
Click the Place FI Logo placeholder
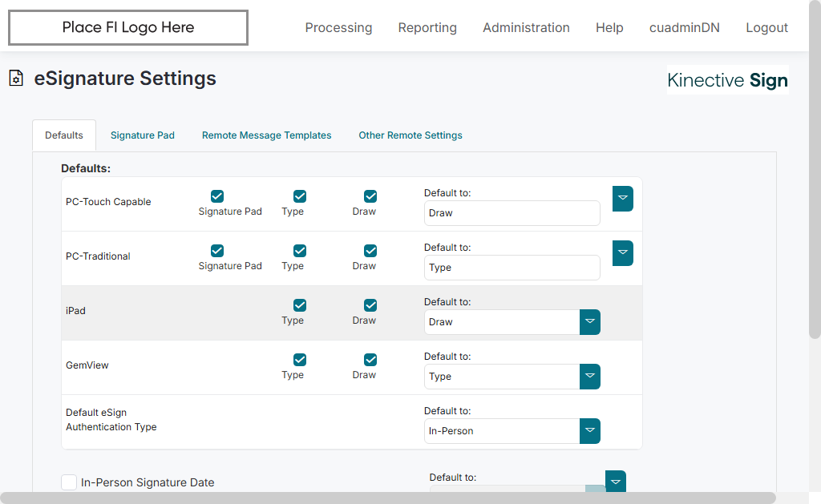pyautogui.click(x=128, y=28)
